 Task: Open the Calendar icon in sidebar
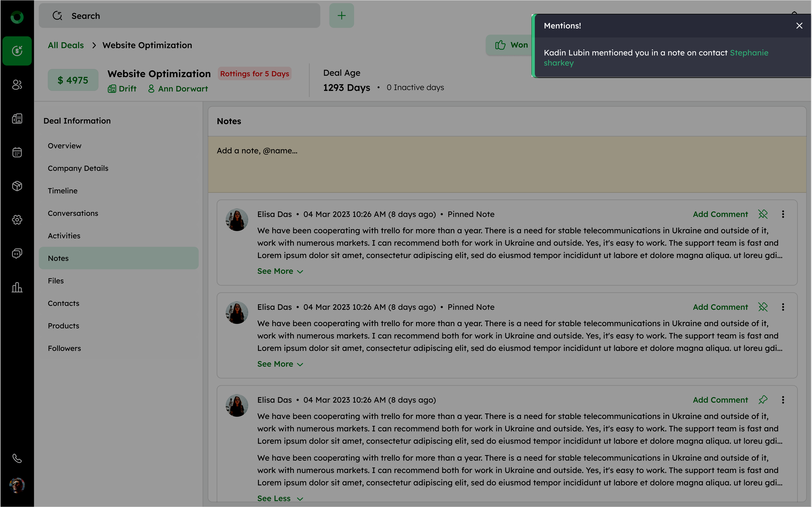17,153
